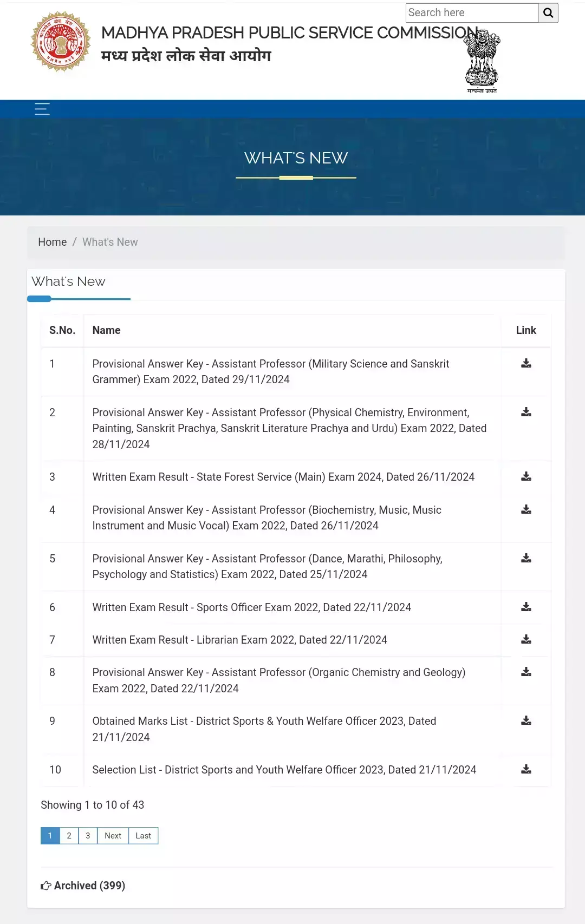Download Physical Chemistry provisional answer key

[526, 412]
